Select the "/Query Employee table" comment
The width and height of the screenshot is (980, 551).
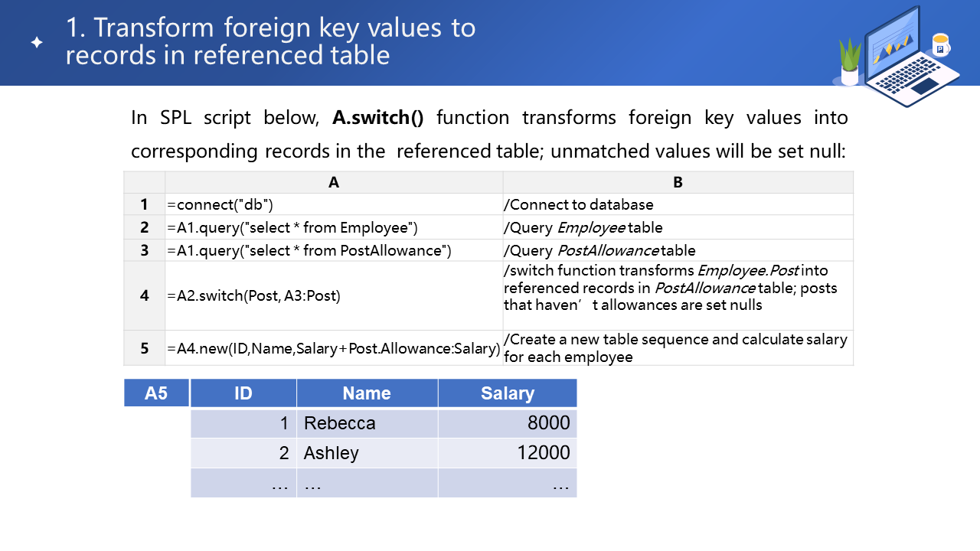(x=678, y=227)
